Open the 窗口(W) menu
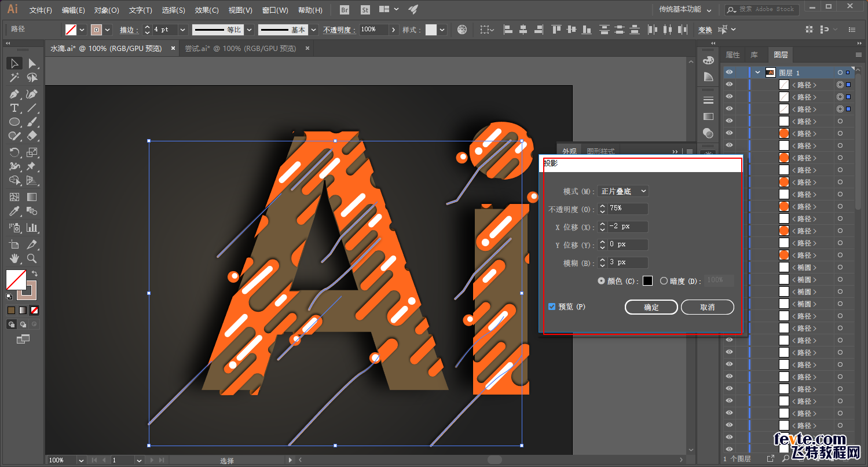 tap(275, 10)
